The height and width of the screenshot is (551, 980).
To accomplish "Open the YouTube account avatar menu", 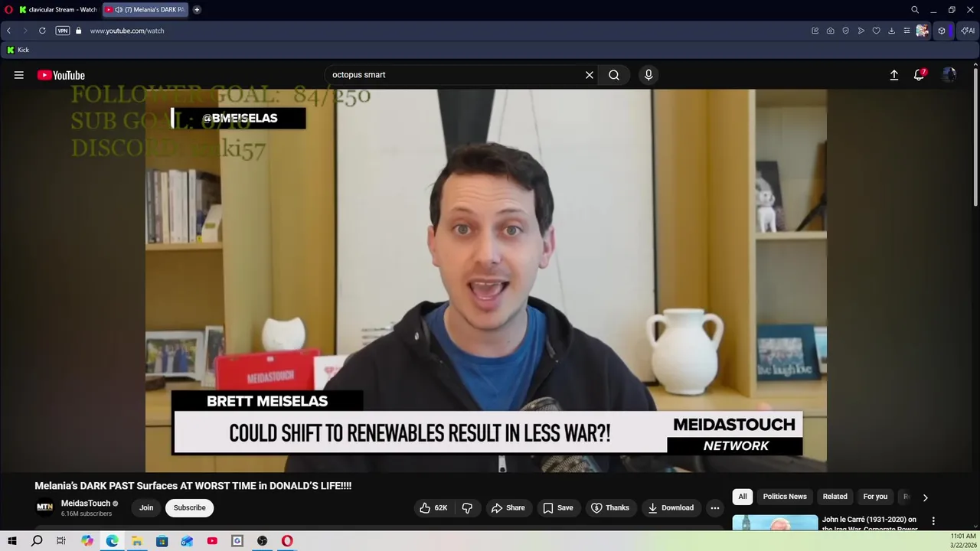I will tap(949, 75).
